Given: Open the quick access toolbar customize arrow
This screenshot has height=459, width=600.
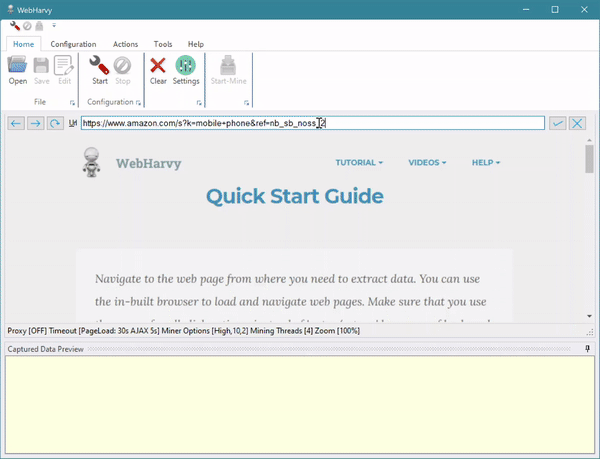Looking at the screenshot, I should pos(53,25).
